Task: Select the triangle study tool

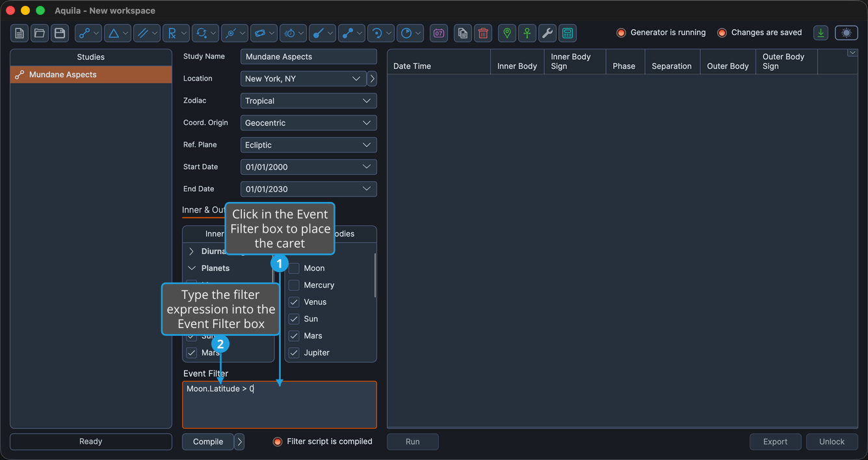Action: [118, 33]
